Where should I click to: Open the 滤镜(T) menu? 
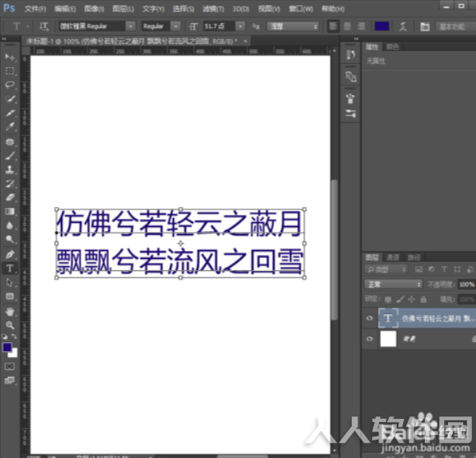213,9
